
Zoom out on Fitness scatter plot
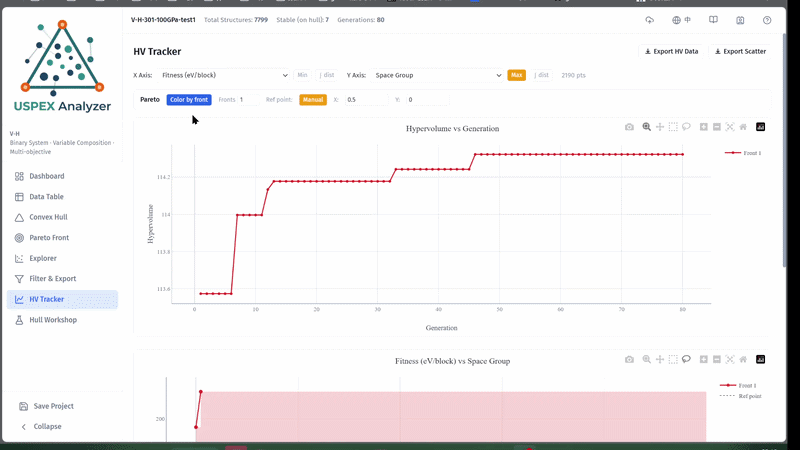click(x=717, y=360)
